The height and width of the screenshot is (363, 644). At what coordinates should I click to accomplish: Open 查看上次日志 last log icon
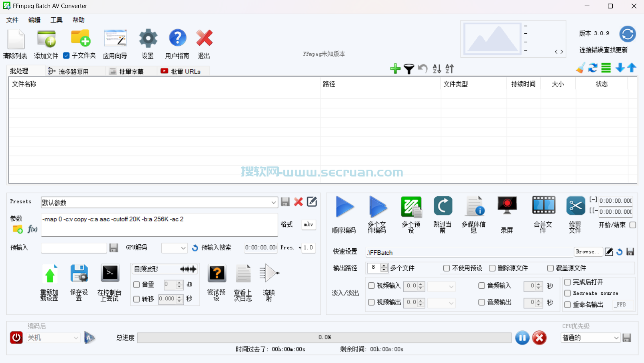[243, 274]
